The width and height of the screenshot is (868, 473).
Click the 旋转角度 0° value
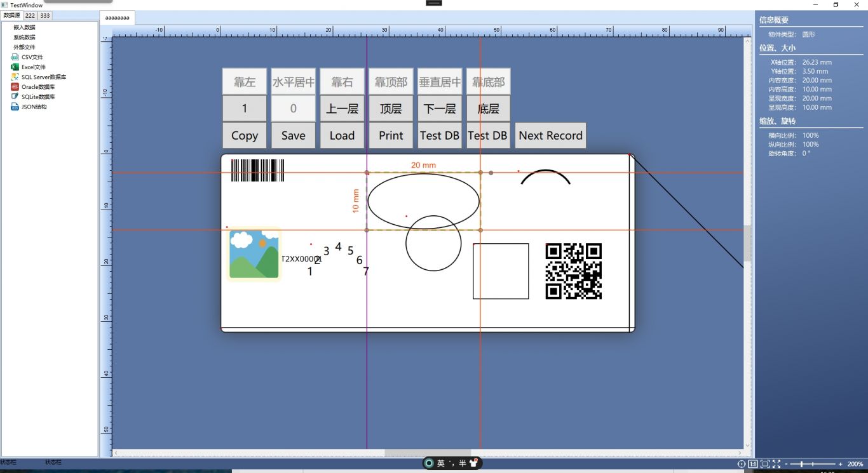point(806,153)
